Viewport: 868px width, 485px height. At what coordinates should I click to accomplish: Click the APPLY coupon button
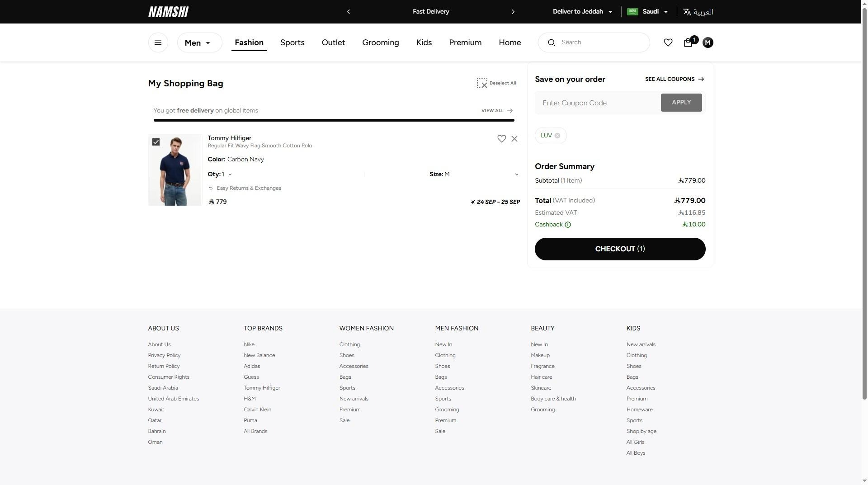point(681,103)
